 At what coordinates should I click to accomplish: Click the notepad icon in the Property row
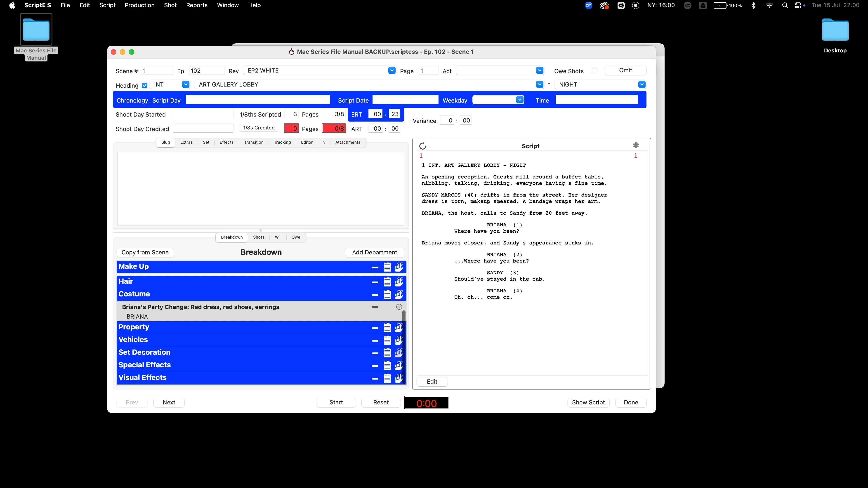pos(387,327)
